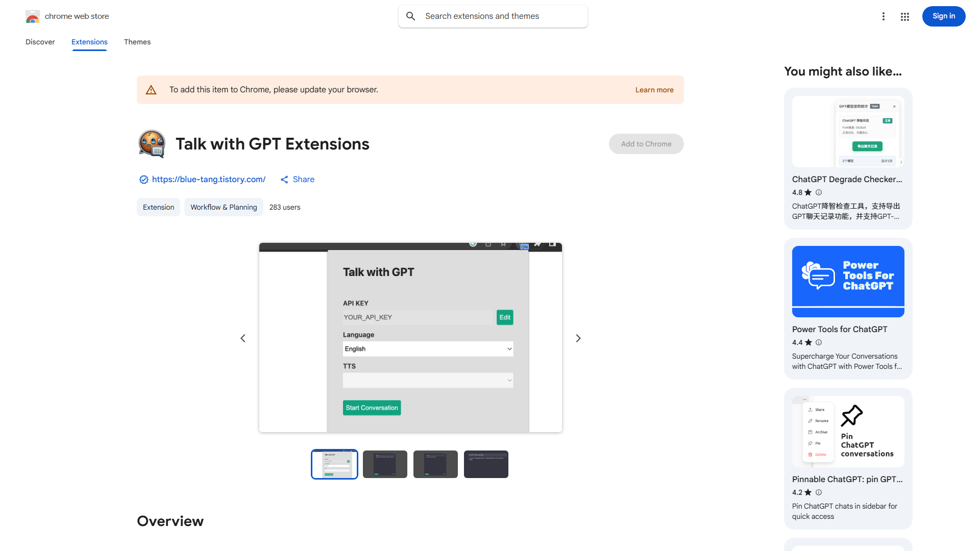Show previous screenshot with left arrow

(x=243, y=338)
